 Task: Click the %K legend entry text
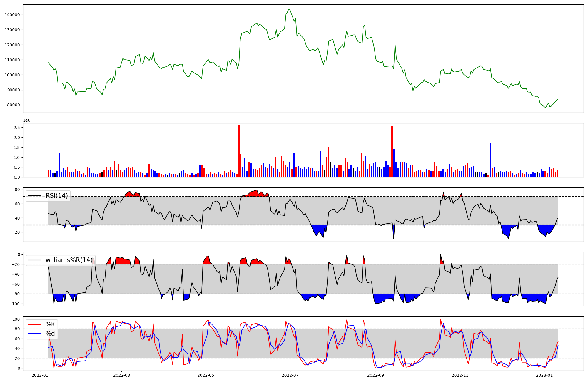tap(50, 324)
